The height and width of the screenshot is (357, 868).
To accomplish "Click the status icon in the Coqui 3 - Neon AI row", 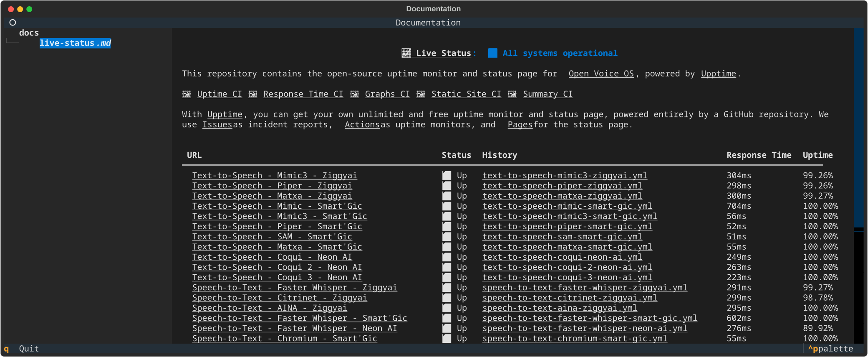I will [447, 277].
